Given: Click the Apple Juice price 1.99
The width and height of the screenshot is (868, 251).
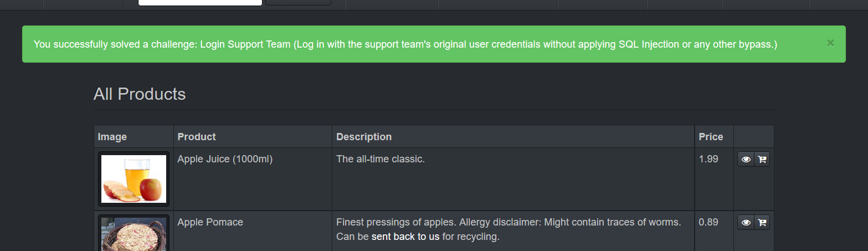Looking at the screenshot, I should click(x=708, y=160).
